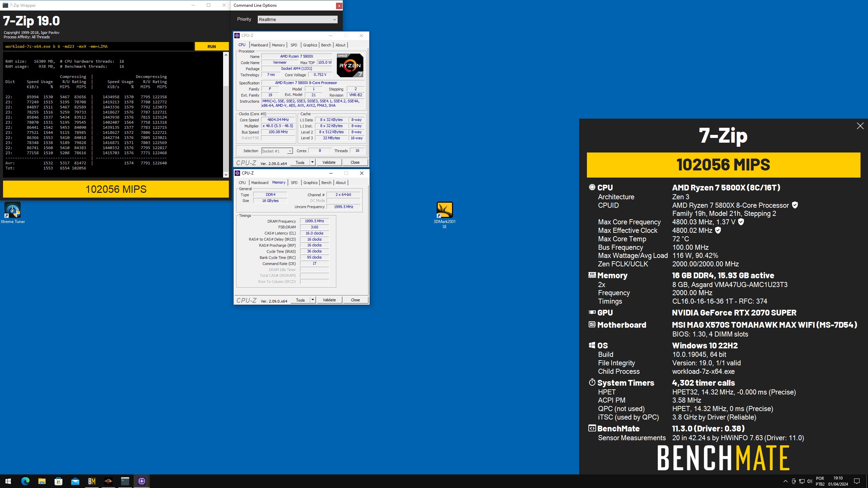
Task: Click the Memory module icon in BenchMate panel
Action: point(592,275)
